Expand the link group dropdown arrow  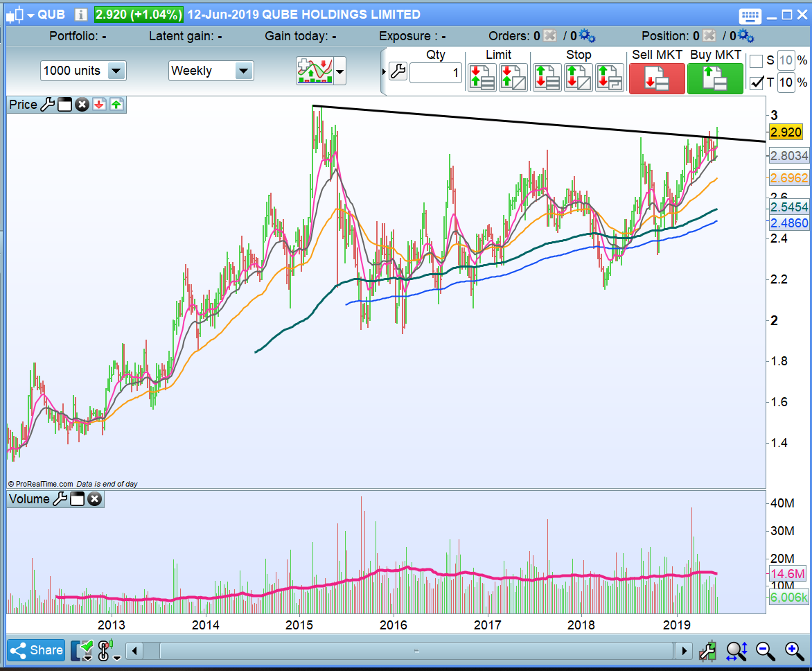tap(117, 658)
